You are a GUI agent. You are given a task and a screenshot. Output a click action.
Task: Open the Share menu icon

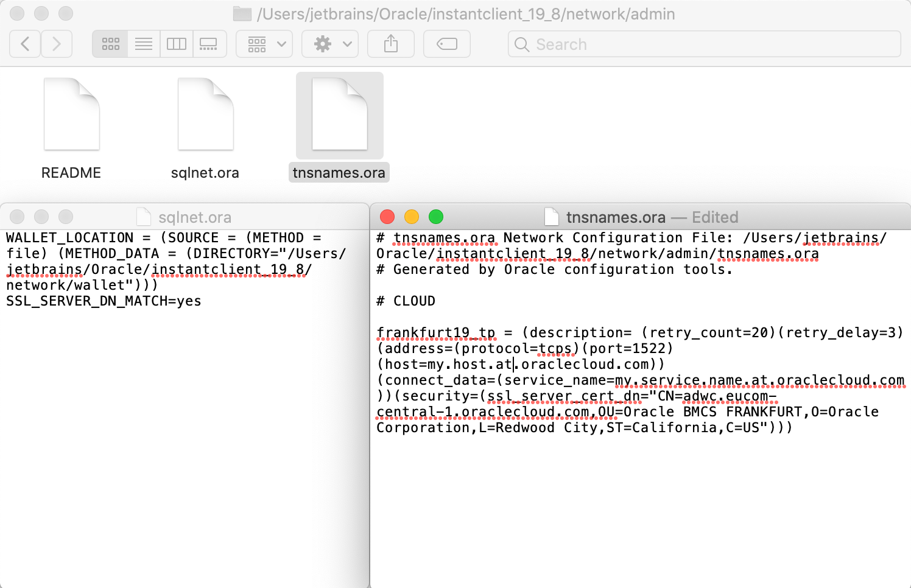click(390, 44)
